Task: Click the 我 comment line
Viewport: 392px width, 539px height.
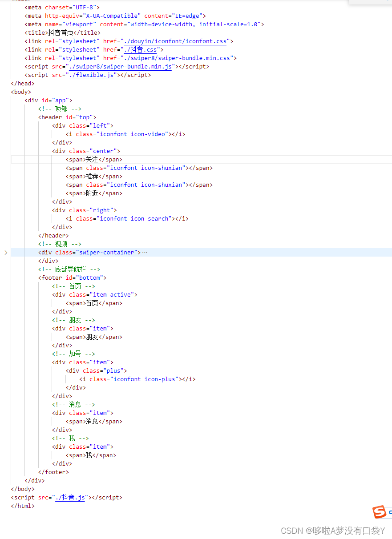Action: pyautogui.click(x=70, y=438)
